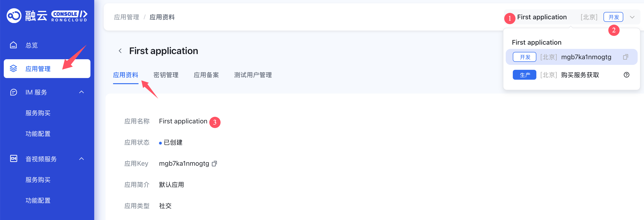Toggle the application selector dropdown arrow
This screenshot has width=644, height=220.
pyautogui.click(x=632, y=17)
